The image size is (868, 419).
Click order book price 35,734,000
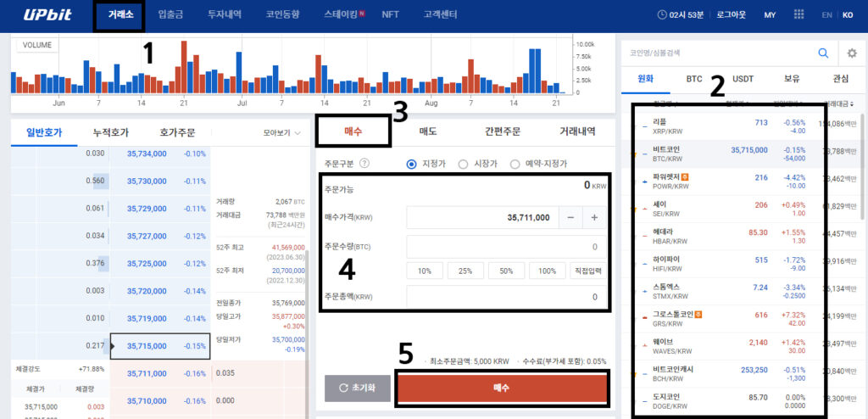pos(147,154)
